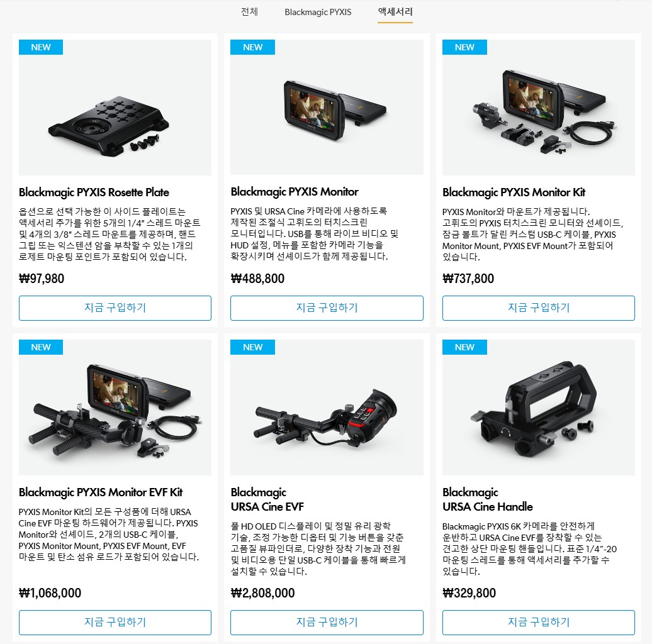Open the Blackmagic PYXIS Monitor Kit title
Image resolution: width=652 pixels, height=644 pixels.
pos(514,192)
